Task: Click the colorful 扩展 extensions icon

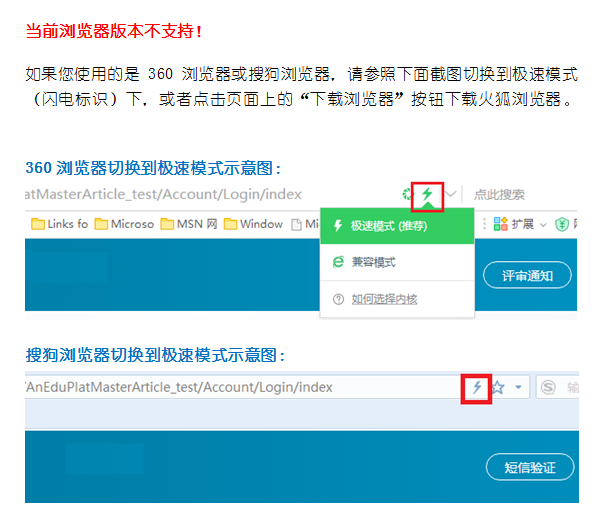Action: [x=500, y=224]
